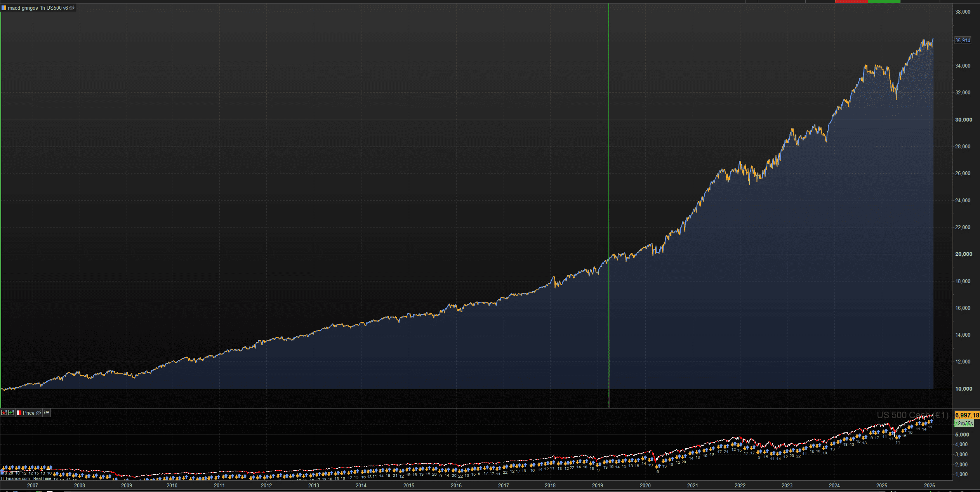Open the macd gringos 1h US500 v6 label
Viewport: 980px width, 492px height.
pyautogui.click(x=38, y=8)
